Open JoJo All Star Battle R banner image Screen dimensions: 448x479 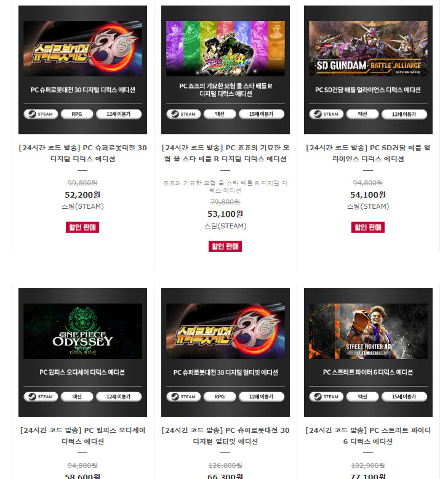click(225, 48)
